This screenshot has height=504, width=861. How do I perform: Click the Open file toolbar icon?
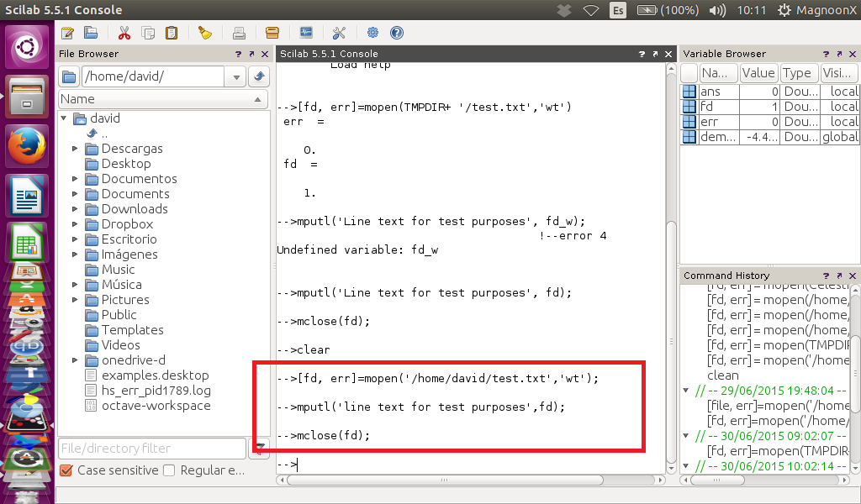(x=91, y=33)
